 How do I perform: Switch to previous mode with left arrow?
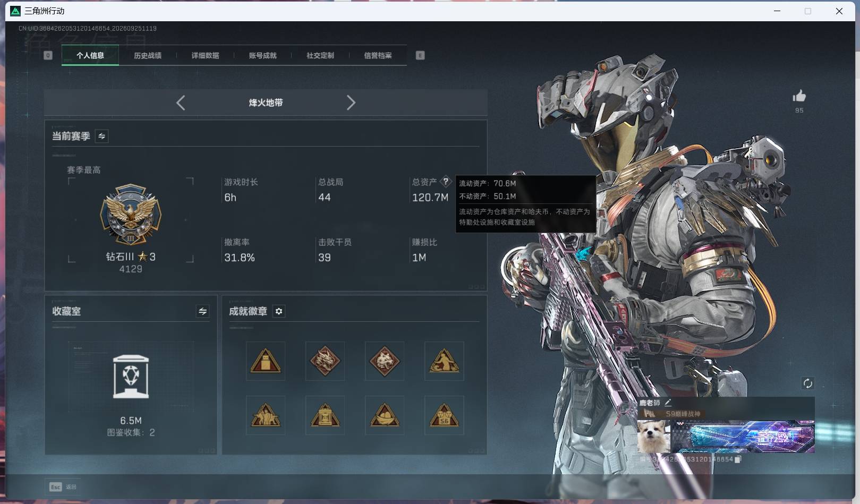181,102
